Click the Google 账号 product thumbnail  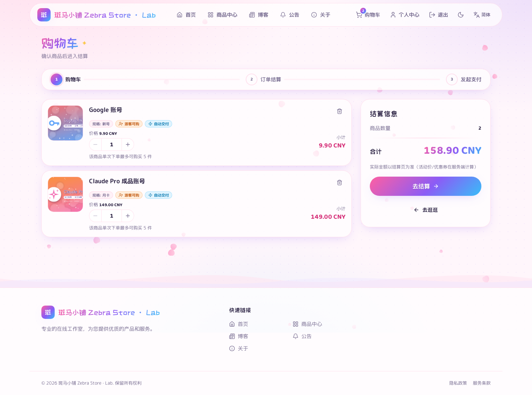(x=65, y=123)
